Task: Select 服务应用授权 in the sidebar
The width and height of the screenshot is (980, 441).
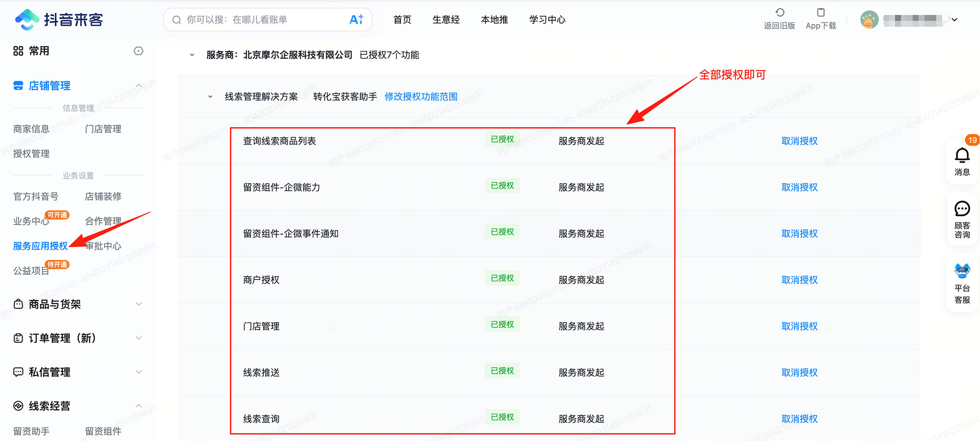Action: (40, 246)
